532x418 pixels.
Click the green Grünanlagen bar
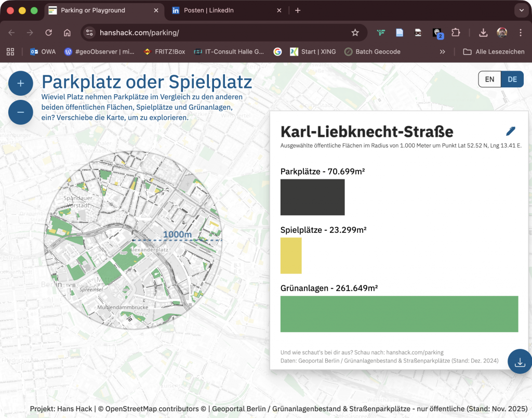click(x=399, y=314)
